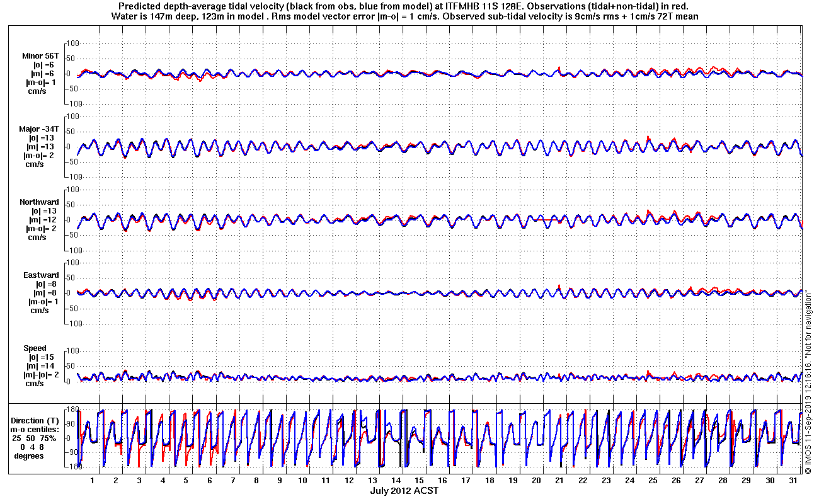Select the "Speed" panel label
The width and height of the screenshot is (819, 504).
(x=35, y=348)
